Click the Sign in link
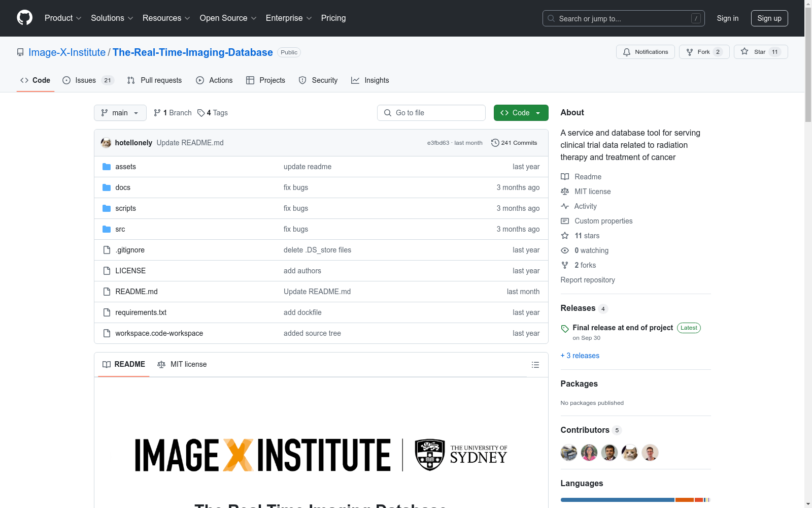This screenshot has height=508, width=812. [727, 18]
